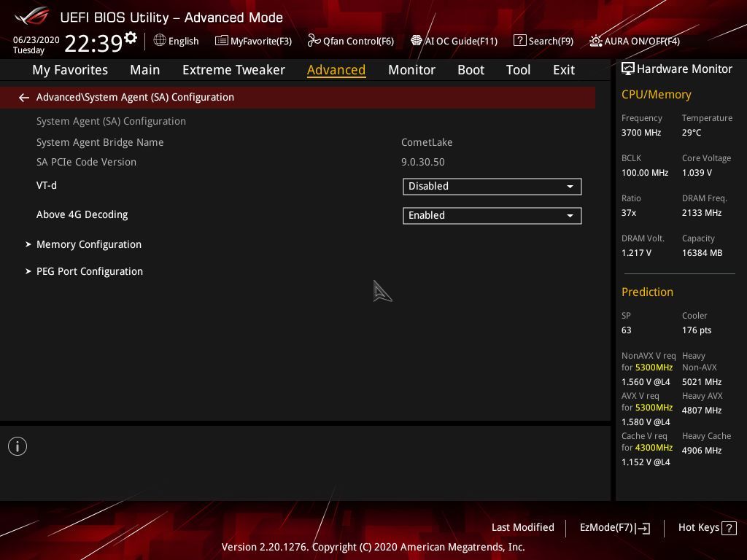Click SA PCIe Code Version row
This screenshot has width=747, height=560.
pos(86,163)
